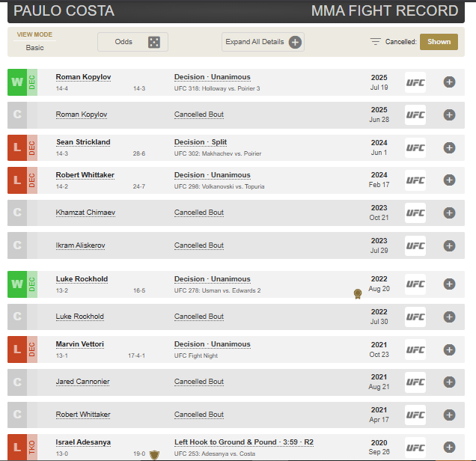The image size is (476, 461).
Task: Click UFC logo on Sean Strickland row
Action: tap(415, 147)
